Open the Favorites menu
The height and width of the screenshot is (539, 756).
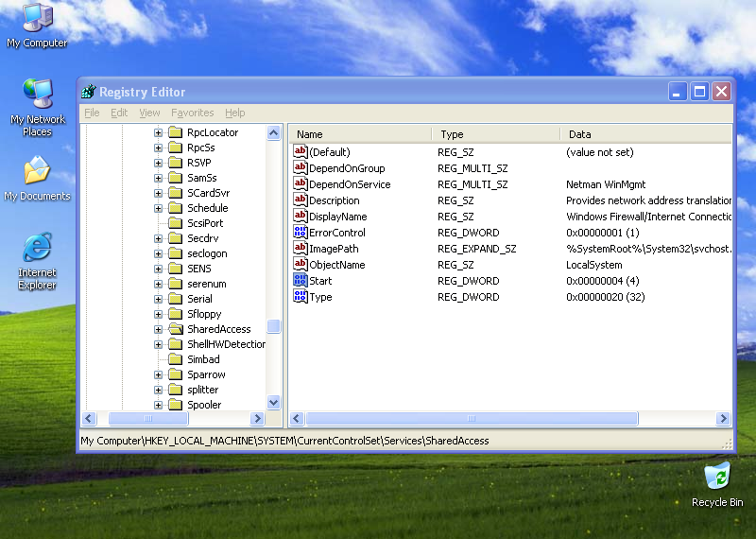coord(193,113)
